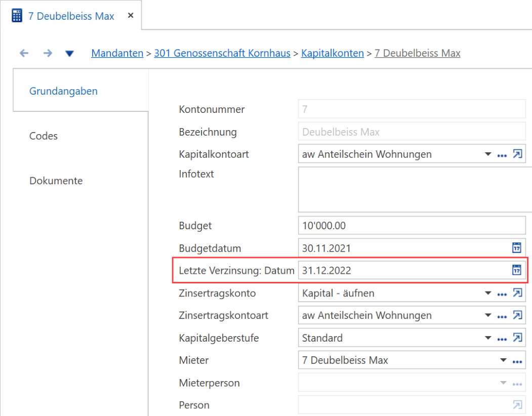
Task: Click the Zinsertragskonto label
Action: click(217, 293)
